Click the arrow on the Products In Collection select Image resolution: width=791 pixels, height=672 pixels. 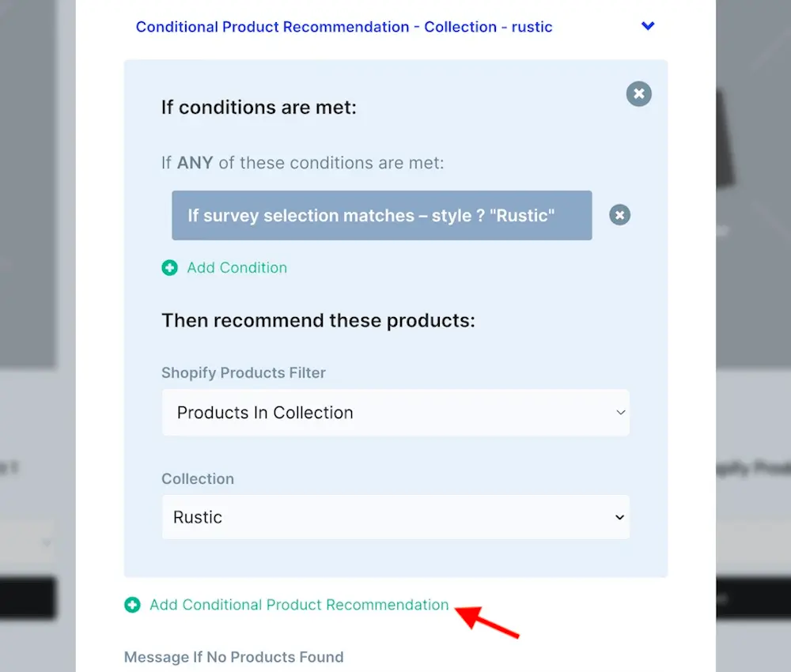click(620, 413)
